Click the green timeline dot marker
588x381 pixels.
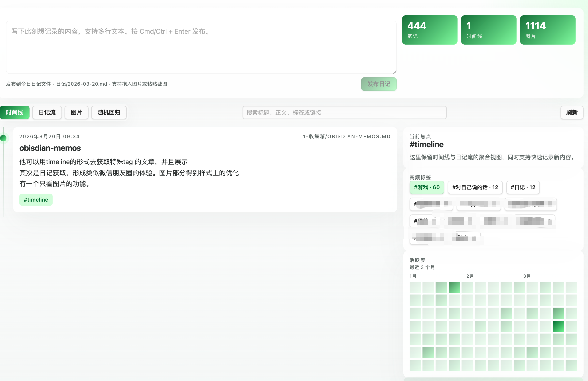pos(4,138)
